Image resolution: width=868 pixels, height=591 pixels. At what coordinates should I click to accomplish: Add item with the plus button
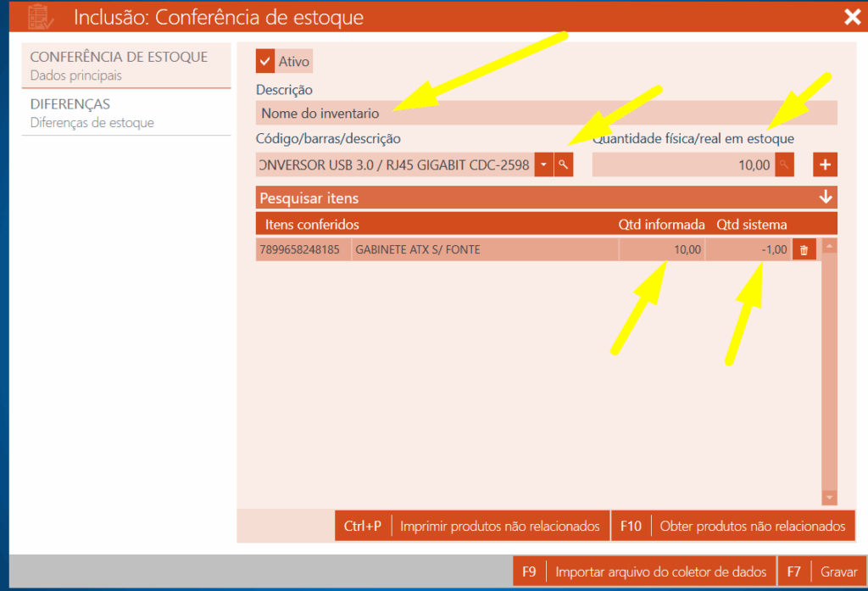coord(825,164)
